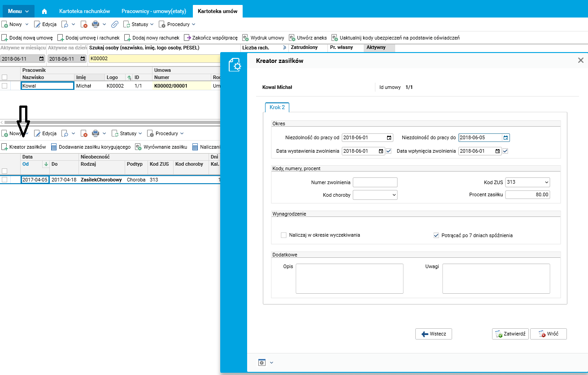Toggle checkbox next to Data wystawienia zwolnienia

pos(389,151)
